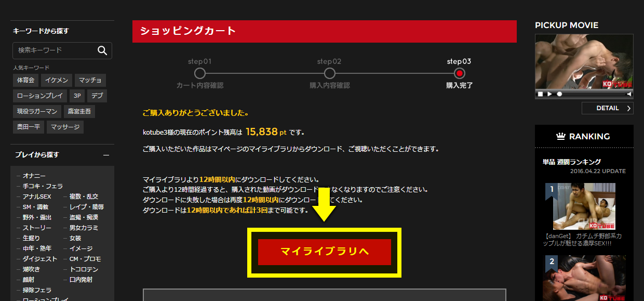Select the マッサージ keyword tag
644x301 pixels.
[x=65, y=127]
